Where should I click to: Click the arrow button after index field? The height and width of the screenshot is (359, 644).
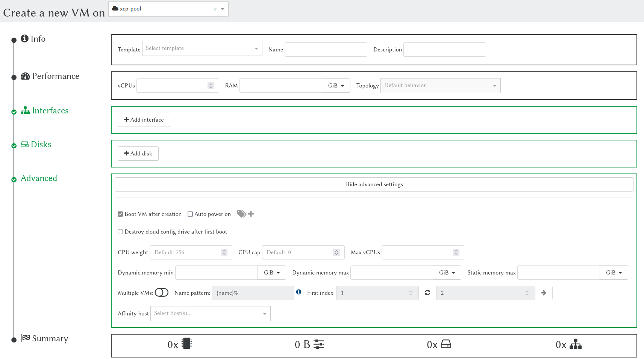click(x=544, y=293)
